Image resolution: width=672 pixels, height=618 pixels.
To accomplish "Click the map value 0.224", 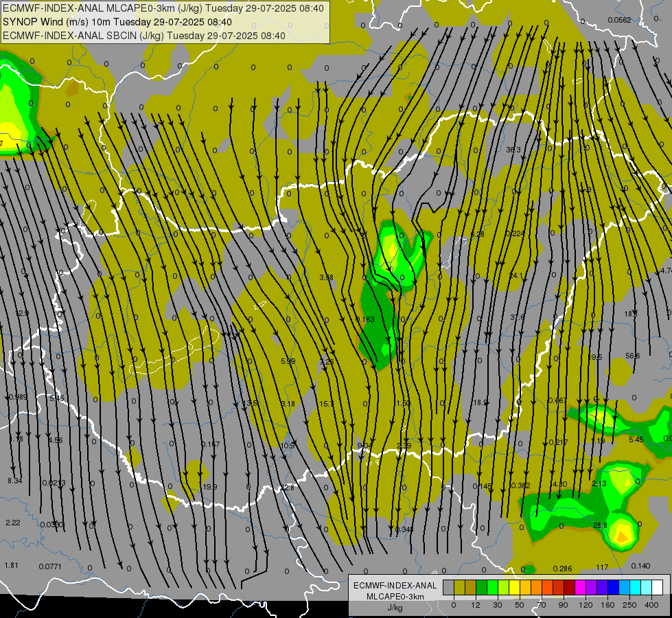I will pos(515,233).
